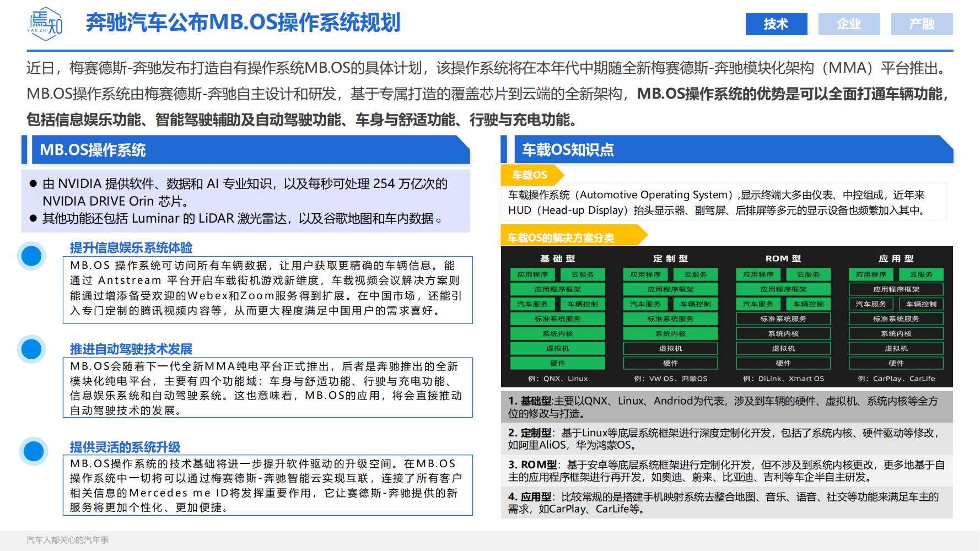Viewport: 980px width, 551px height.
Task: Click the 3. ROM型 description row
Action: [726, 471]
